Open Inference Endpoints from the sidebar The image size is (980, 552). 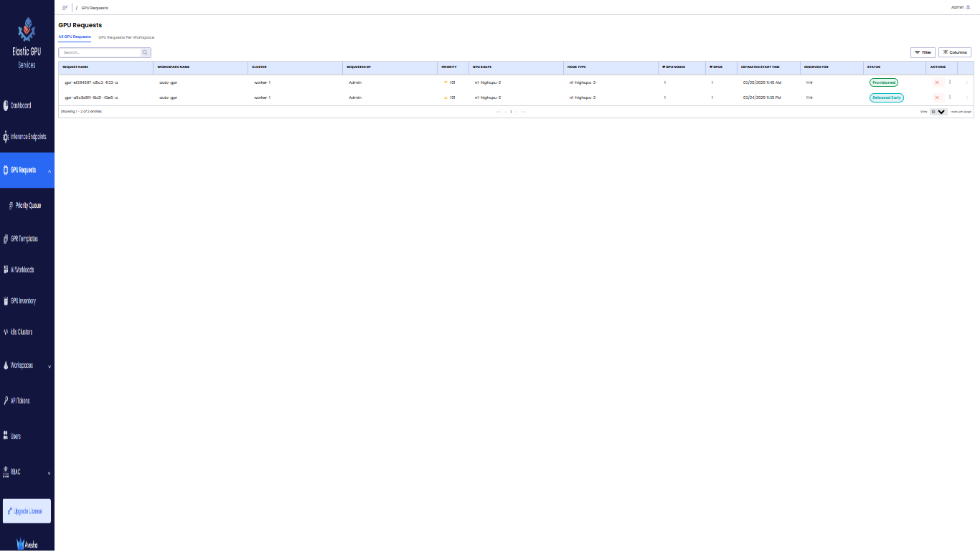click(27, 136)
